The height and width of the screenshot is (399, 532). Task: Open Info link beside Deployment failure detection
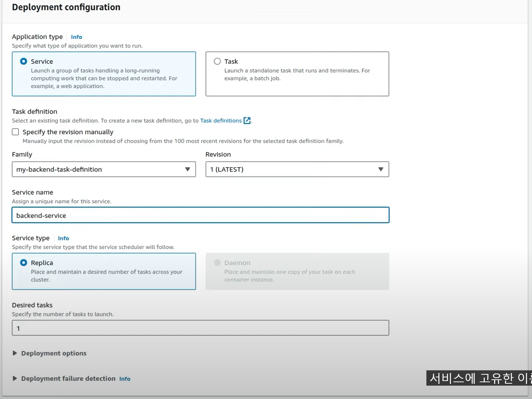tap(125, 379)
